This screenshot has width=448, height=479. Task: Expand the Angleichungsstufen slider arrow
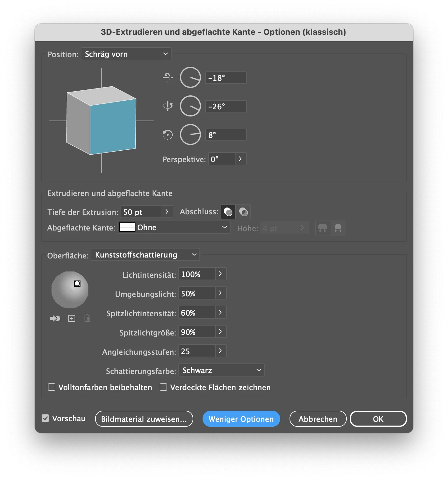221,351
